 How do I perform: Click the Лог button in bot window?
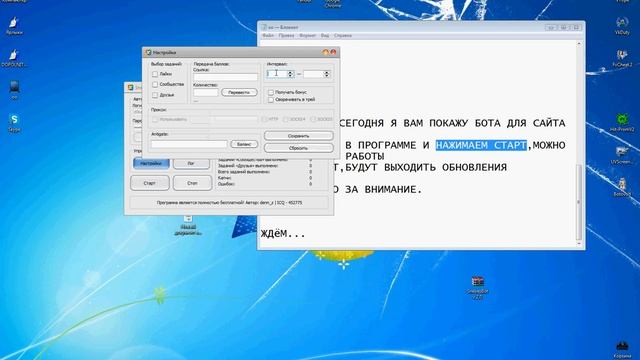coord(191,163)
